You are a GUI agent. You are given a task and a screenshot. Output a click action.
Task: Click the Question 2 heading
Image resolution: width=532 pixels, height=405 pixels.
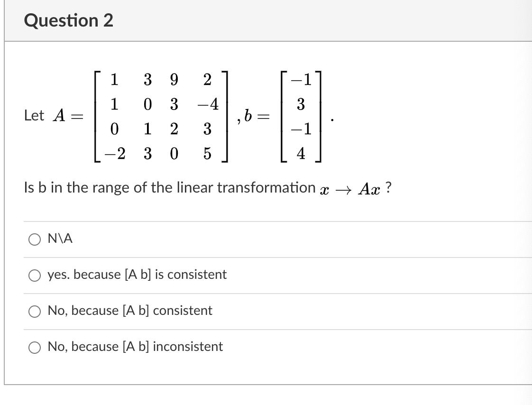[68, 20]
